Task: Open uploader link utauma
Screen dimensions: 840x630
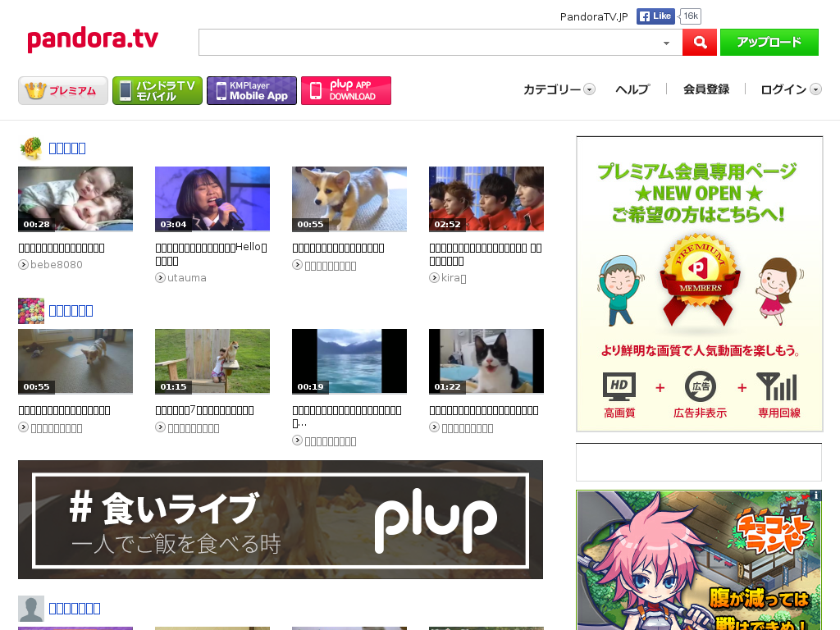Action: (x=186, y=278)
